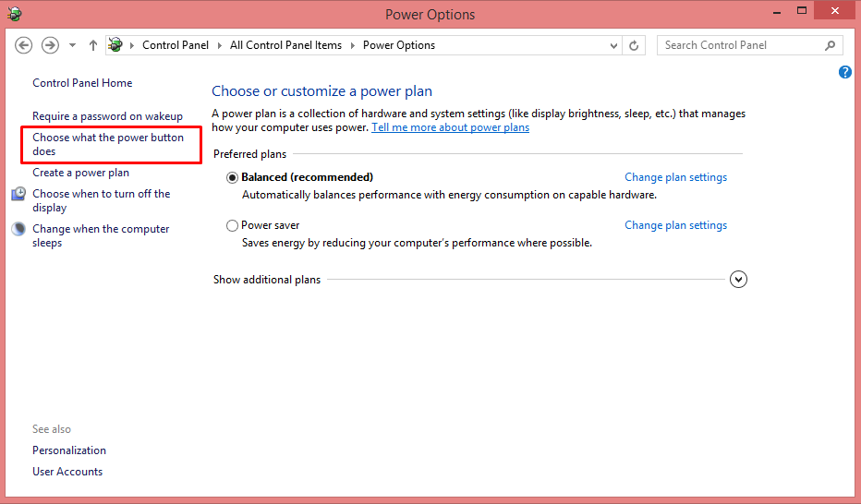Open Personalization under See also
The height and width of the screenshot is (504, 861).
[69, 450]
